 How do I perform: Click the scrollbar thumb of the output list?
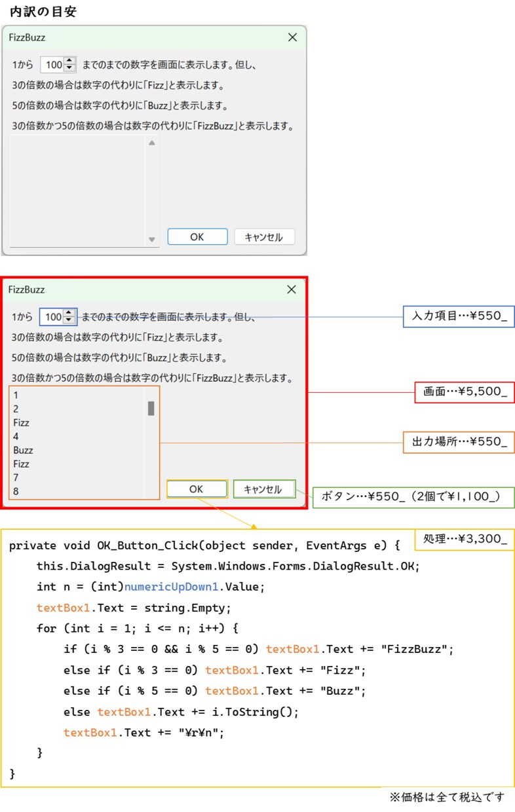[x=151, y=409]
